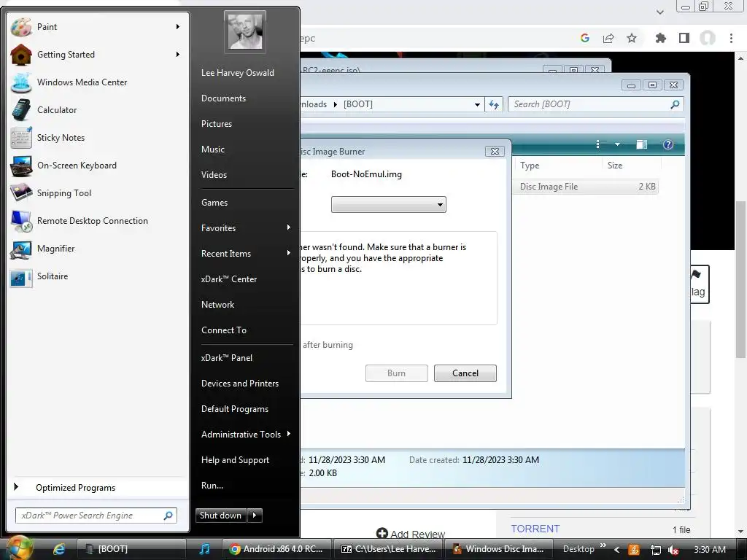Screen dimensions: 747x560
Task: Open the Explorer address bar history dropdown
Action: 477,105
